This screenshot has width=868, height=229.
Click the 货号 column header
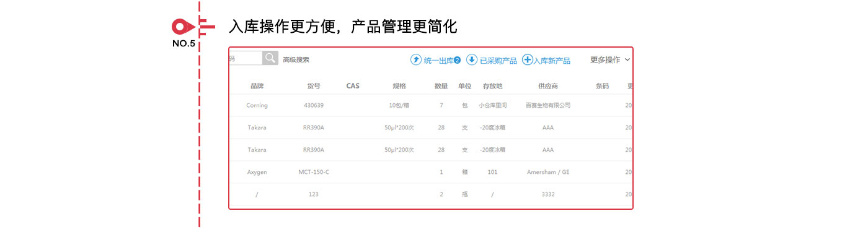point(314,86)
